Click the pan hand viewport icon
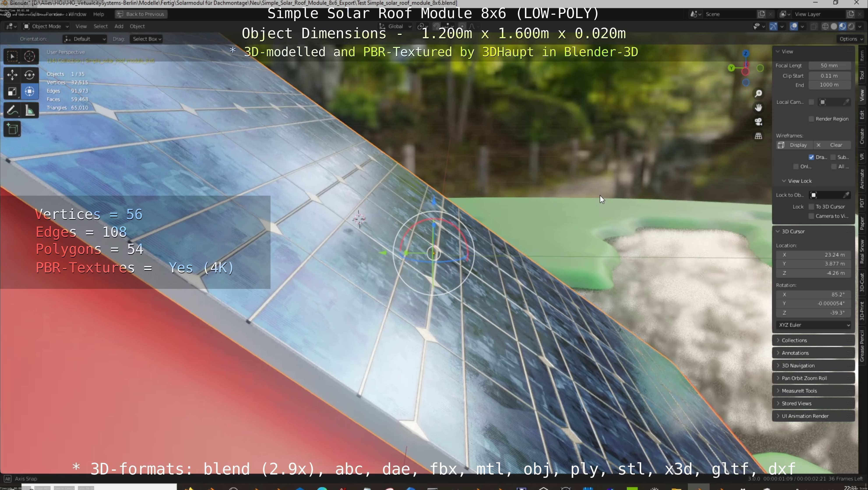Viewport: 868px width, 490px height. click(x=758, y=108)
